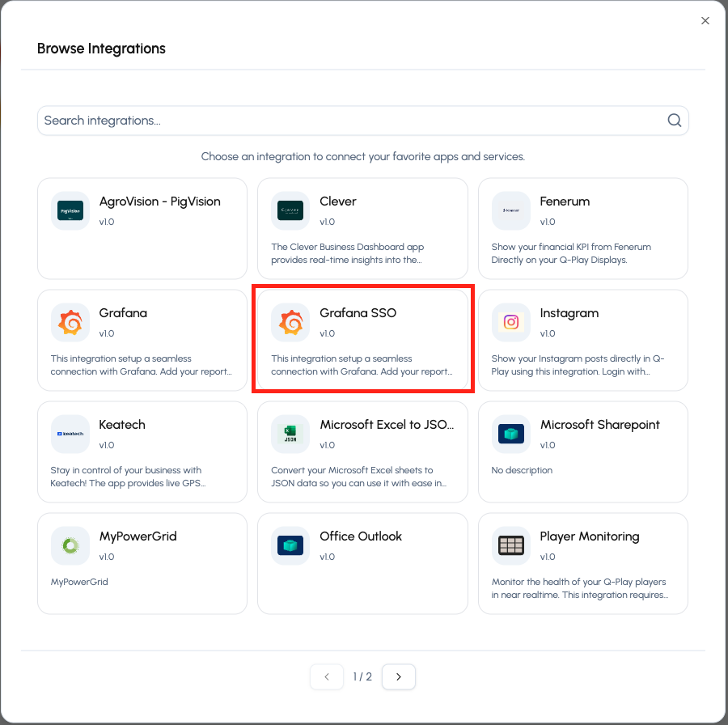728x725 pixels.
Task: Select the Clever integration title
Action: [x=338, y=201]
